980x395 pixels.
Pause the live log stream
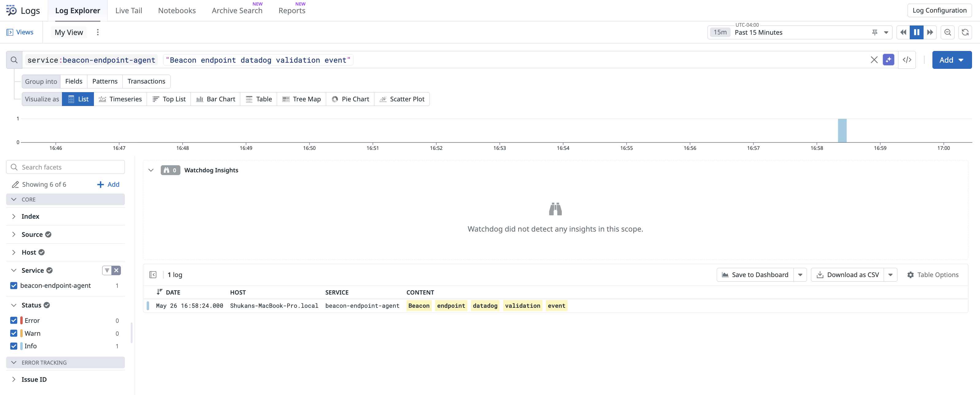[x=916, y=32]
